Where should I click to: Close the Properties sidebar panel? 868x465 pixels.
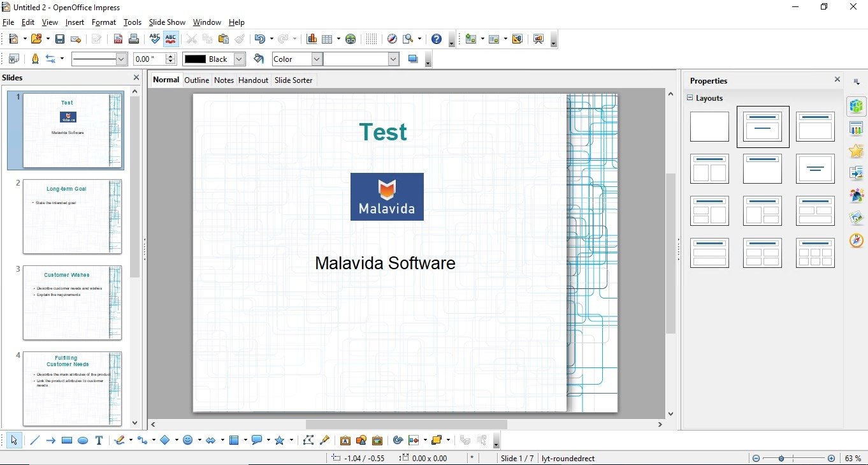[x=837, y=80]
